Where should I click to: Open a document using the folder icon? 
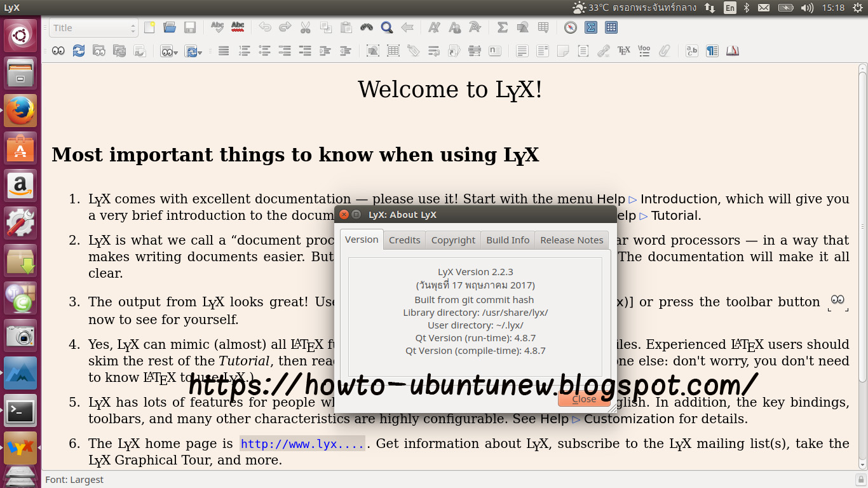pyautogui.click(x=170, y=27)
